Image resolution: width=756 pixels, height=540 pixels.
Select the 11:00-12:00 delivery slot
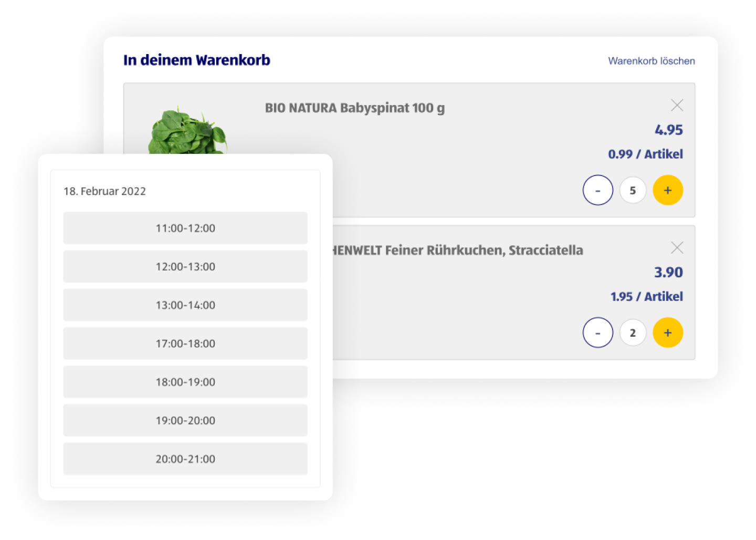185,228
